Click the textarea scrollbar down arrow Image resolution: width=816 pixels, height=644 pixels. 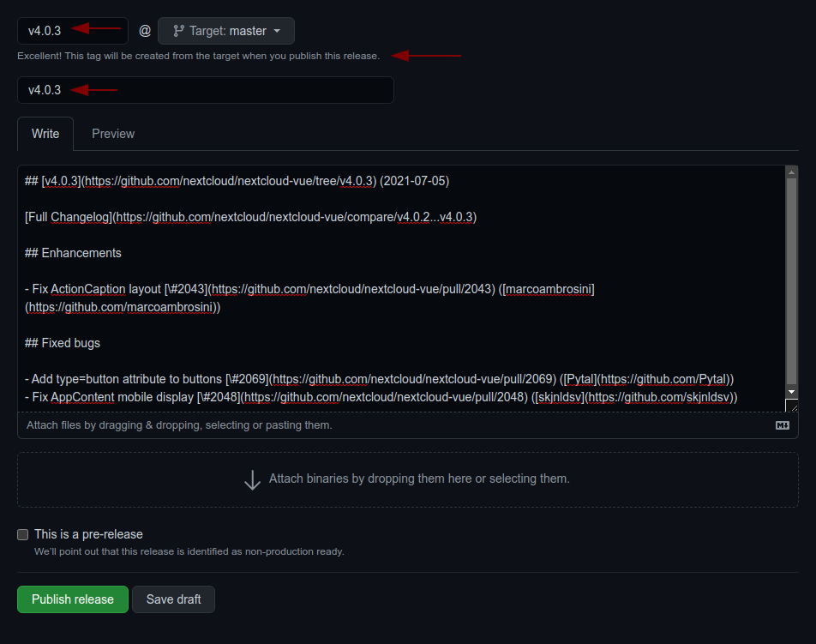pyautogui.click(x=791, y=392)
